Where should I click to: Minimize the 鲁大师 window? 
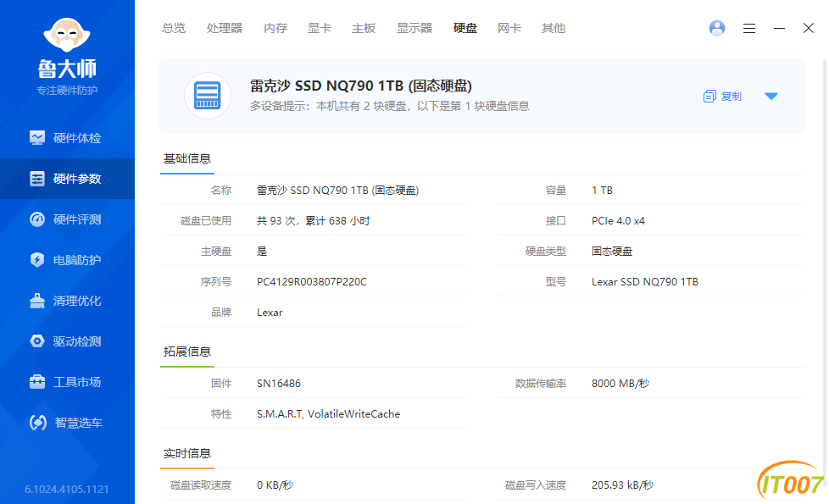click(779, 29)
